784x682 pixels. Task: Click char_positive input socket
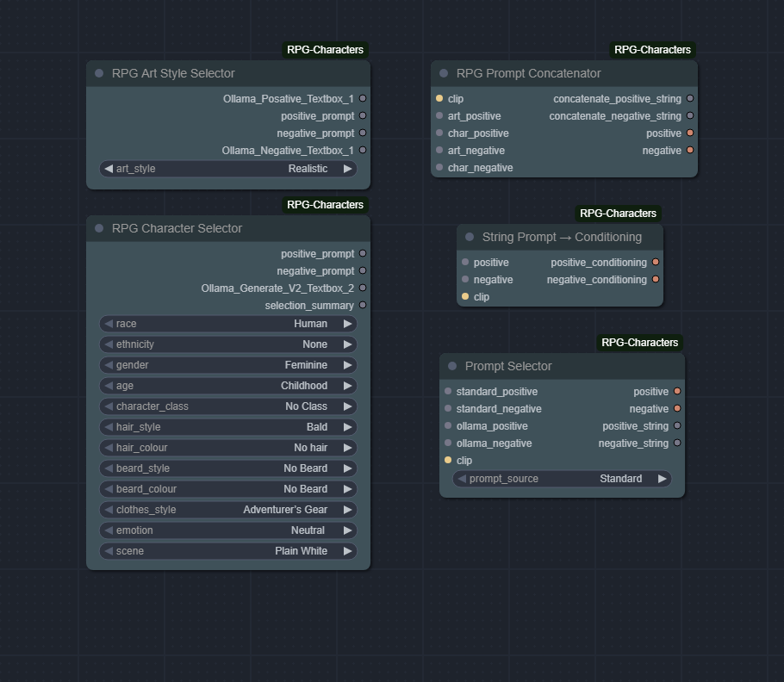[439, 133]
